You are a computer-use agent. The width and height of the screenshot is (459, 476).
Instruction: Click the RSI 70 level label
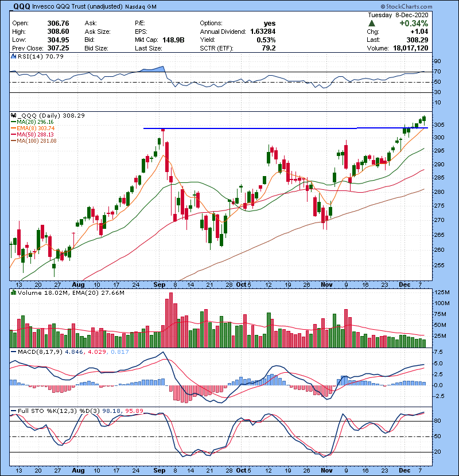pyautogui.click(x=437, y=72)
